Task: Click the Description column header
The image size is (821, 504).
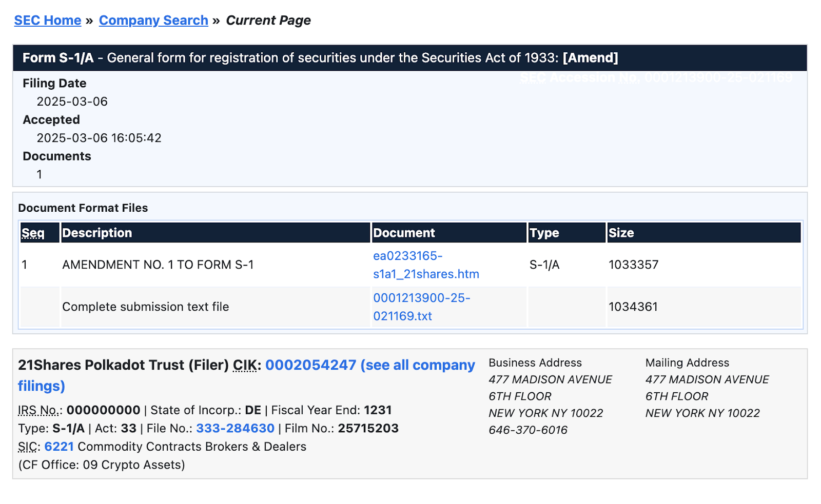Action: pyautogui.click(x=97, y=233)
